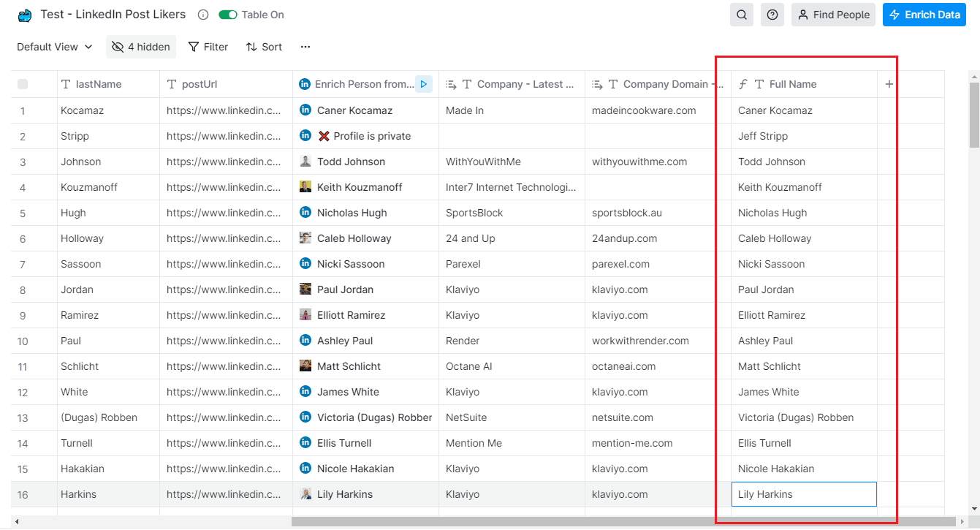The image size is (980, 530).
Task: Click row number 16
Action: [23, 495]
